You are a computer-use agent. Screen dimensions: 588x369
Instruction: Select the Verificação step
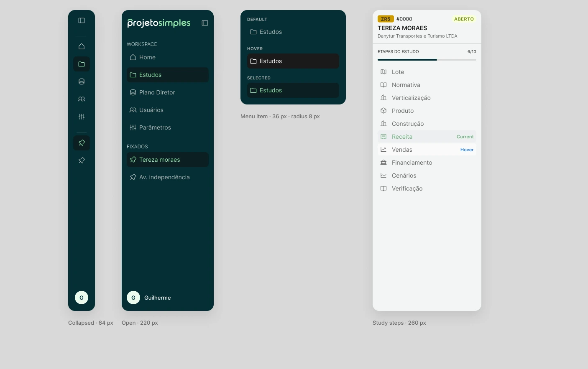pos(427,188)
